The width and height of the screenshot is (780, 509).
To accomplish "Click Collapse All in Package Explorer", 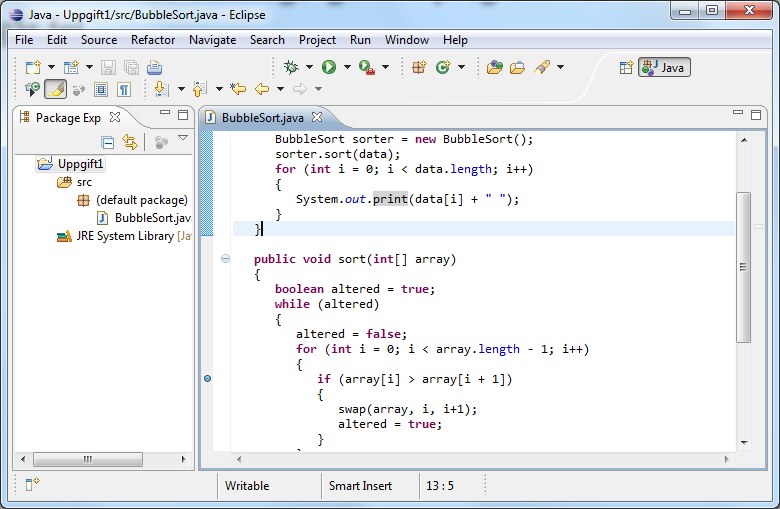I will click(x=107, y=143).
